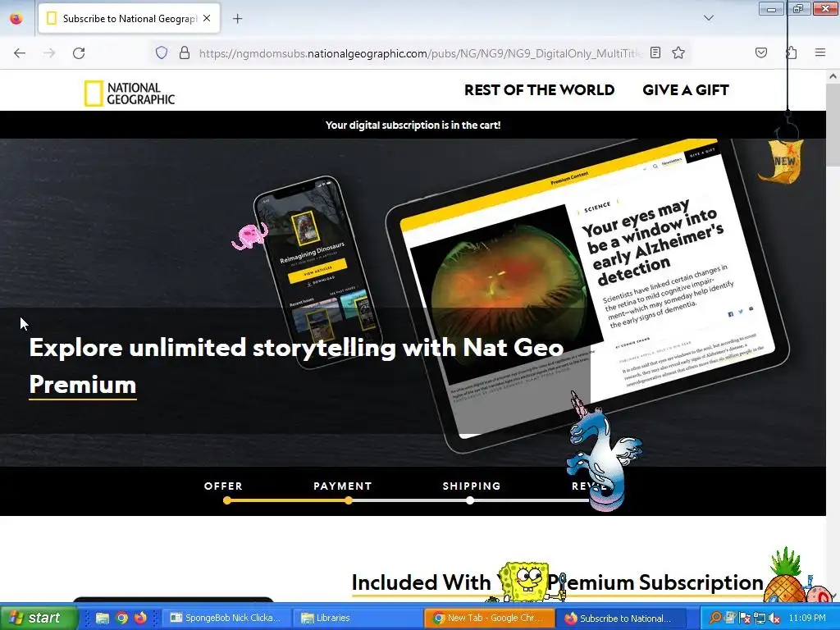This screenshot has width=840, height=630.
Task: Click the Payment progress dot
Action: point(349,500)
